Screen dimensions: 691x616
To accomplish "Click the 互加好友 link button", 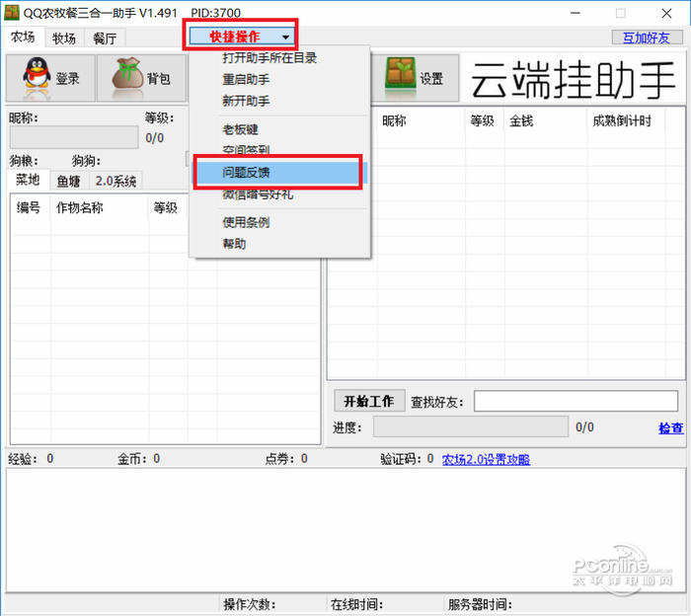I will (x=647, y=38).
